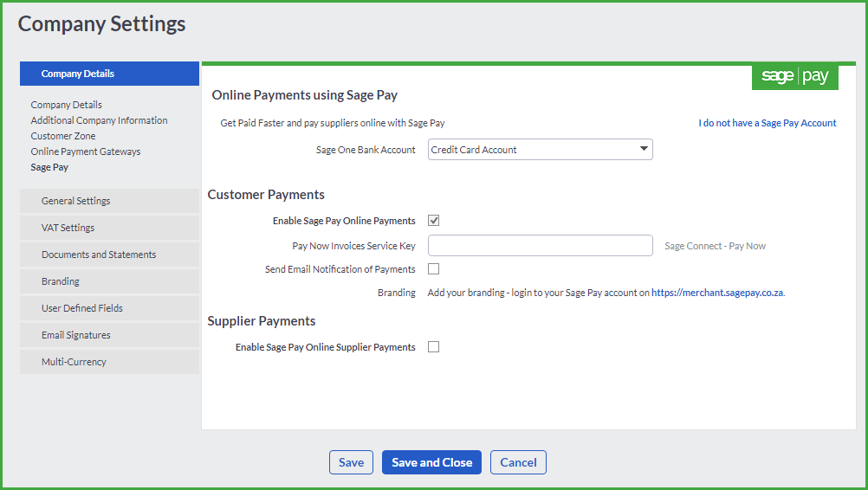The image size is (868, 490).
Task: Click the 'Company Settings' page title
Action: click(102, 23)
